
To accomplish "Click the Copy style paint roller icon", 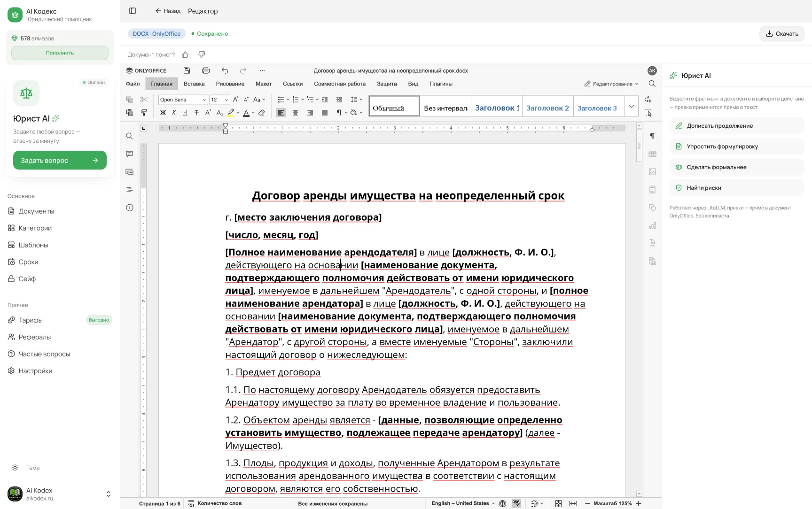I will pos(144,113).
